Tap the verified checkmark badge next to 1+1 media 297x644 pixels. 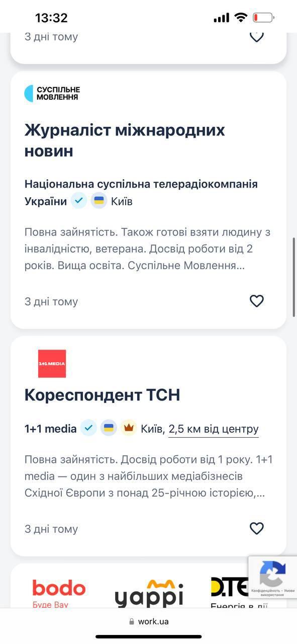(88, 428)
